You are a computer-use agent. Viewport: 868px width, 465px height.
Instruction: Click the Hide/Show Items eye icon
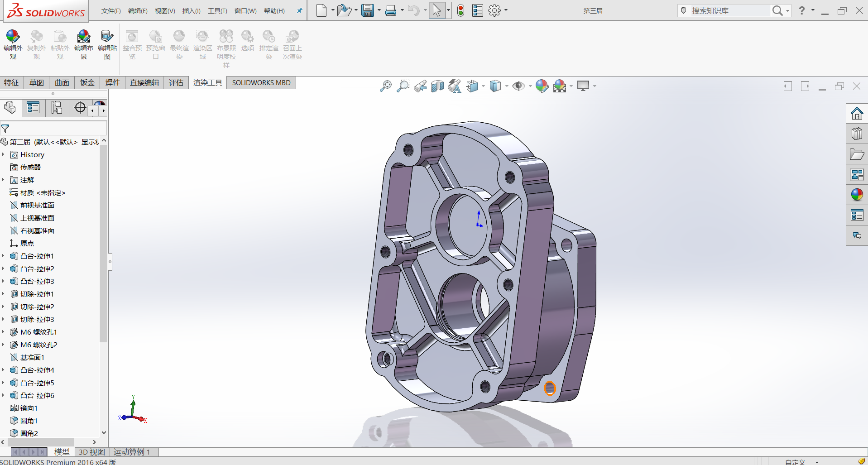point(518,86)
